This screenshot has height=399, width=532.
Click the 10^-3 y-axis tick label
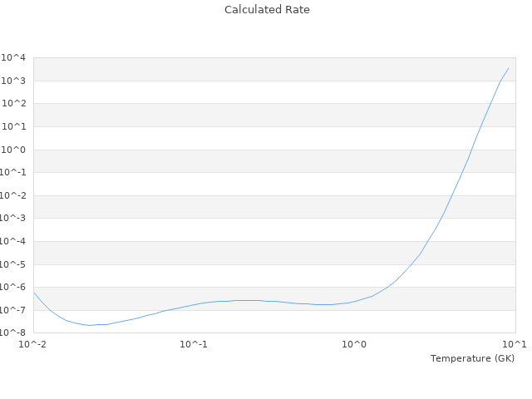pos(12,219)
